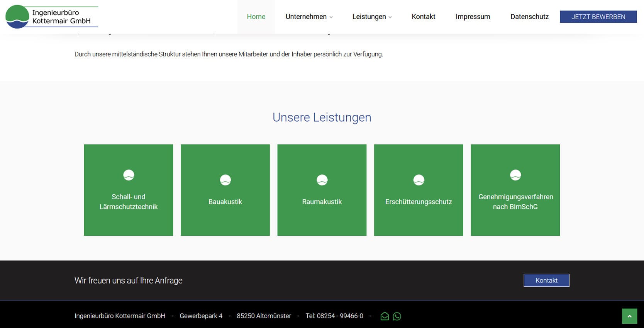
Task: Click the icon above Erschütterungsschutz
Action: pyautogui.click(x=419, y=180)
